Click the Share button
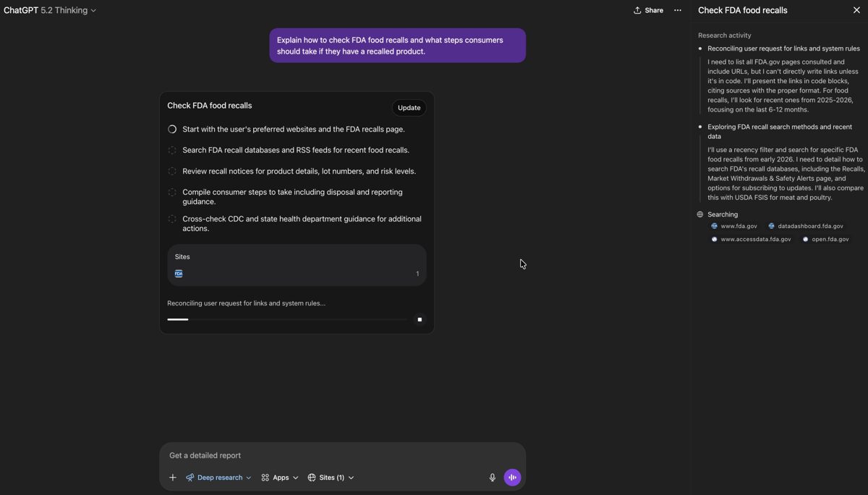Viewport: 868px width, 495px height. click(648, 10)
